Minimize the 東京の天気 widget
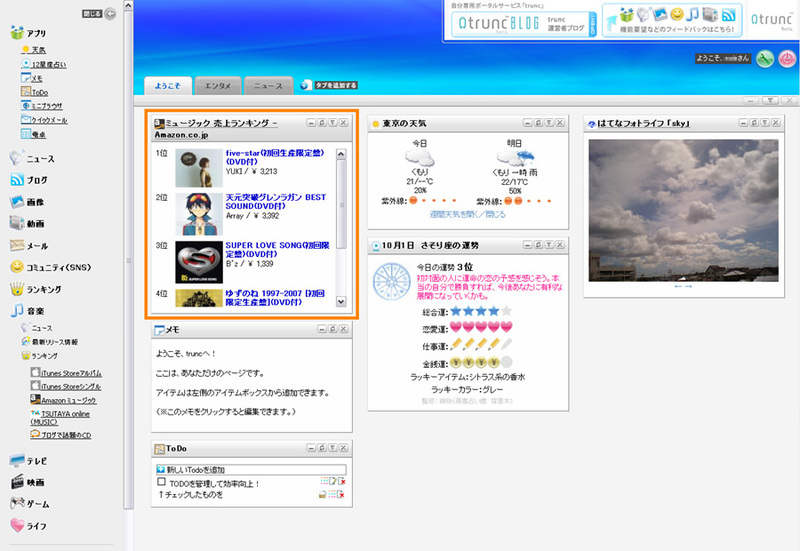Screen dimensions: 800x551 tap(528, 123)
